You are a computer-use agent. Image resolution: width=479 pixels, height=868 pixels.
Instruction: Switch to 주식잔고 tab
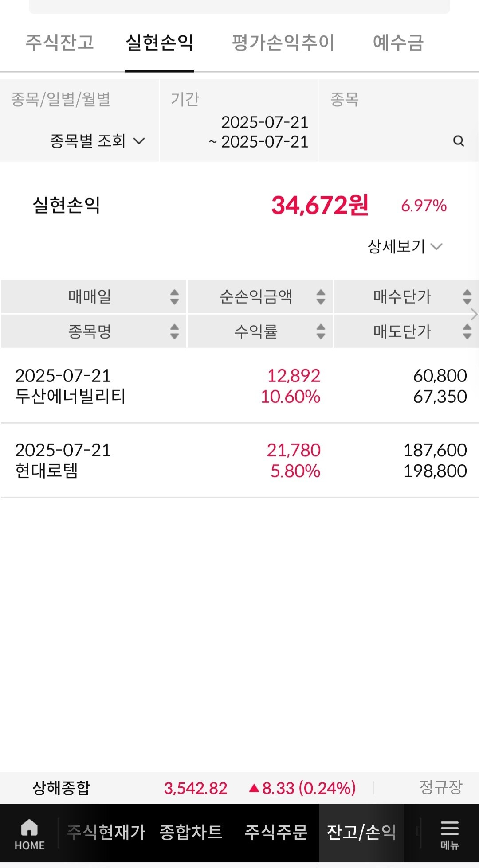pos(60,43)
